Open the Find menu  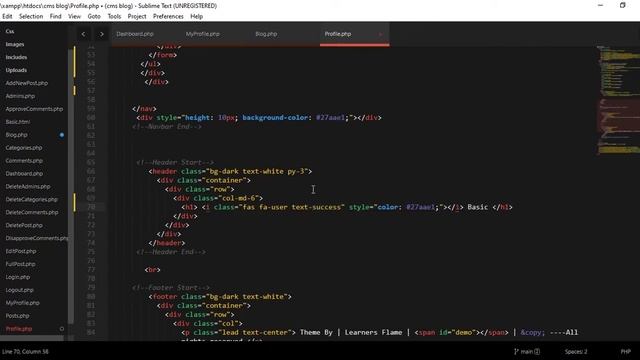[x=56, y=16]
